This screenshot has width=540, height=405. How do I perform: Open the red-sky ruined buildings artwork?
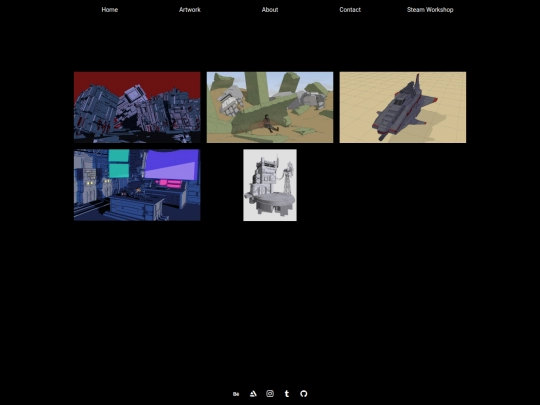pyautogui.click(x=137, y=107)
